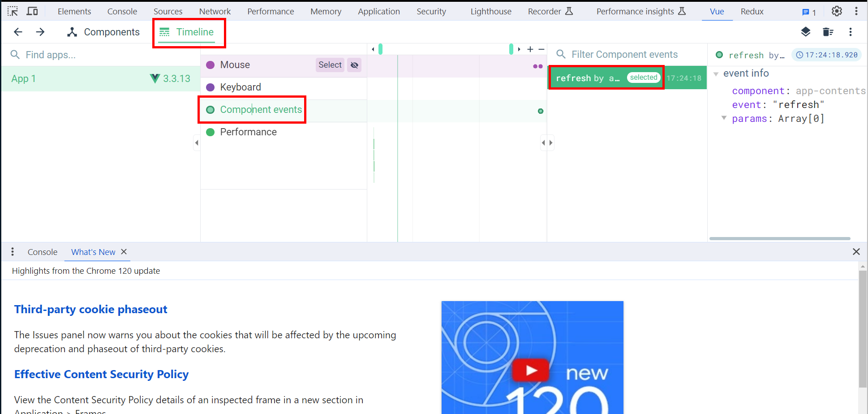Go forward with the right arrow
Screen dimensions: 868x414
[40, 32]
